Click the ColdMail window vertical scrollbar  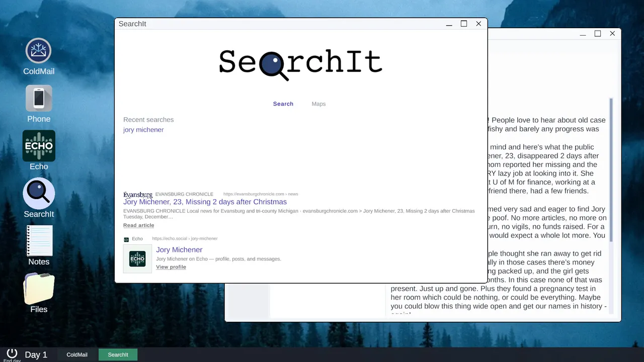pos(611,169)
